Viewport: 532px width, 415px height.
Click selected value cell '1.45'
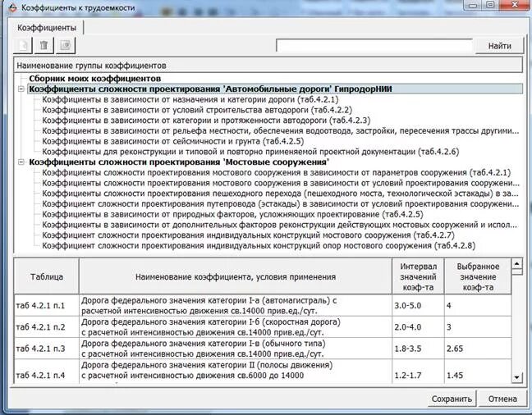(x=478, y=372)
